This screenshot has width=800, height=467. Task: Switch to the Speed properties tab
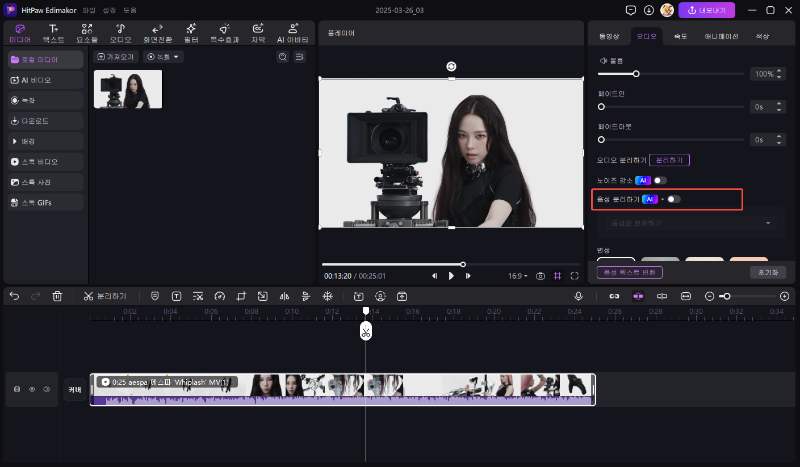pos(680,35)
